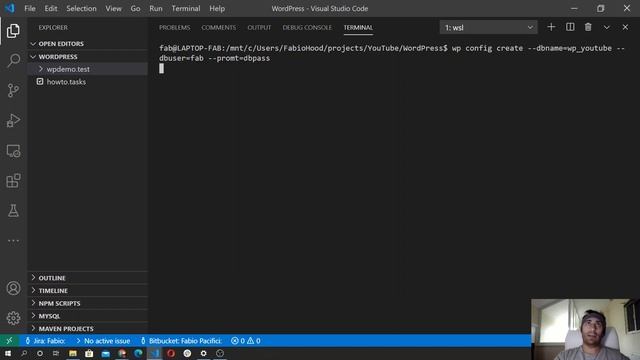Open the Manage gear icon
The image size is (640, 360).
coord(13,318)
